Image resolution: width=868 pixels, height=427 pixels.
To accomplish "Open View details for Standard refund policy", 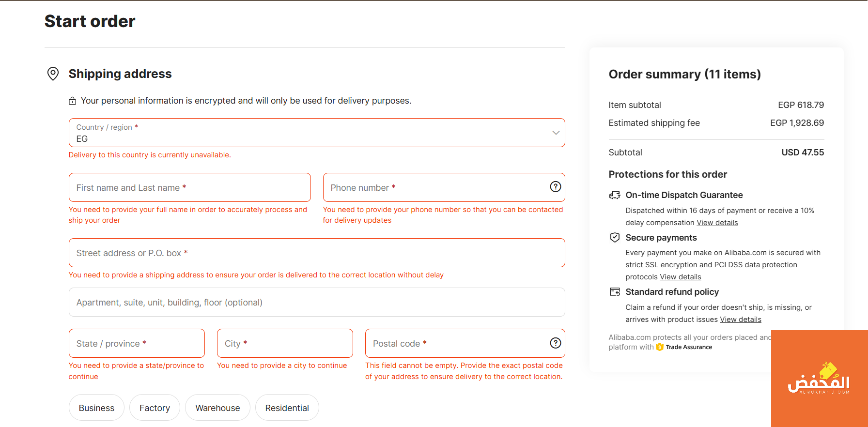I will 741,320.
